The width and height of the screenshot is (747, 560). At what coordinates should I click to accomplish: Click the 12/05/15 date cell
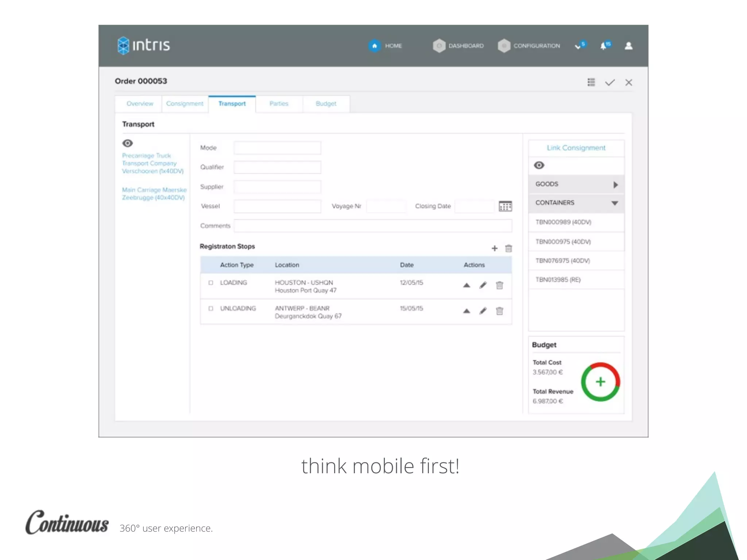coord(411,283)
